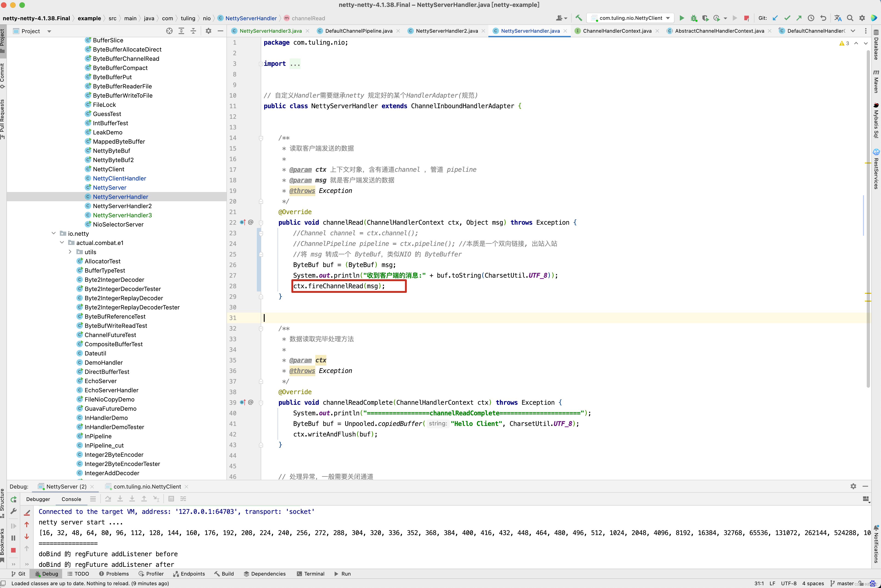
Task: Click the red Stop button in debug panel
Action: [x=14, y=550]
